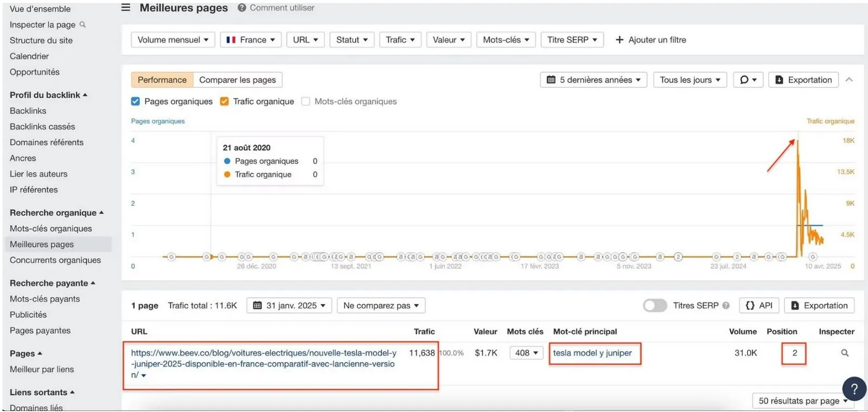The width and height of the screenshot is (868, 412).
Task: Switch to the Comparer les pages tab
Action: point(238,80)
